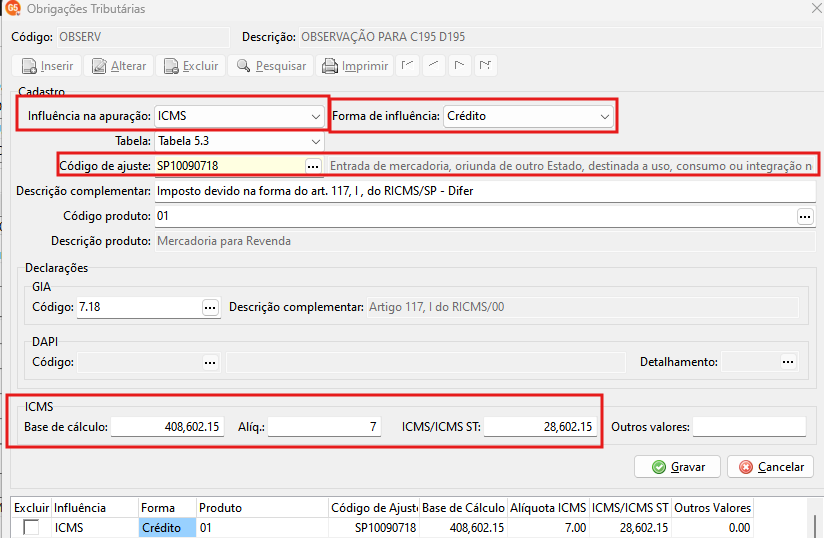
Task: Click the ICMS/ICMS ST value field
Action: [541, 427]
